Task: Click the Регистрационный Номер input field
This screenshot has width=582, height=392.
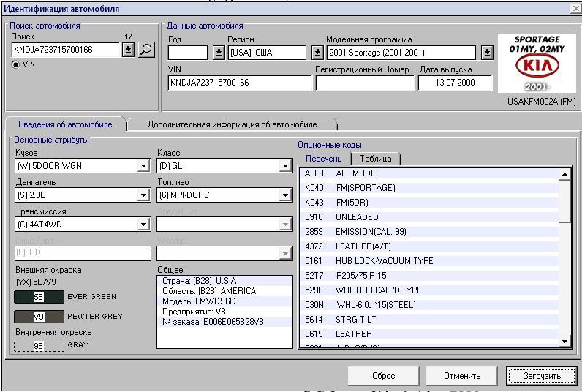Action: tap(363, 83)
